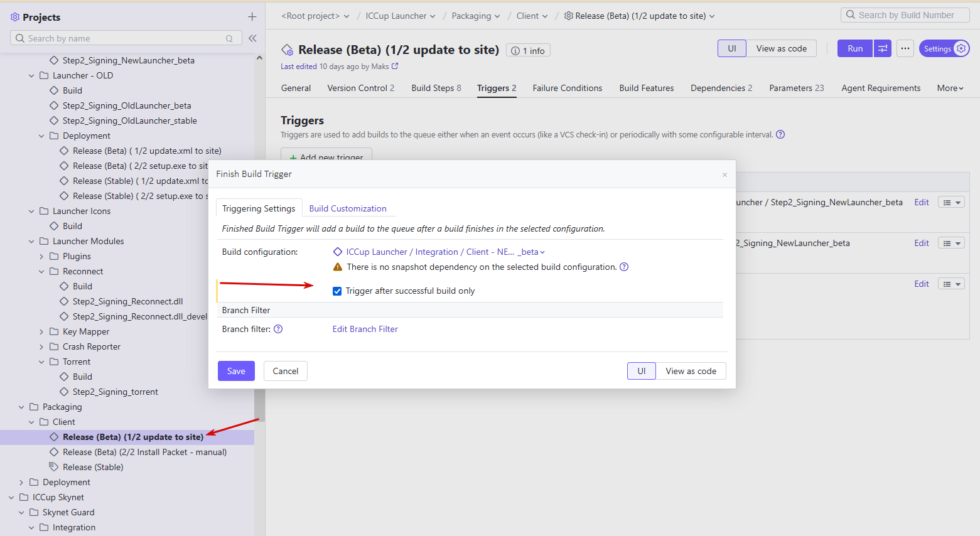This screenshot has height=536, width=980.
Task: Click diamond icon next to Step2_Signing_torrent
Action: point(64,392)
